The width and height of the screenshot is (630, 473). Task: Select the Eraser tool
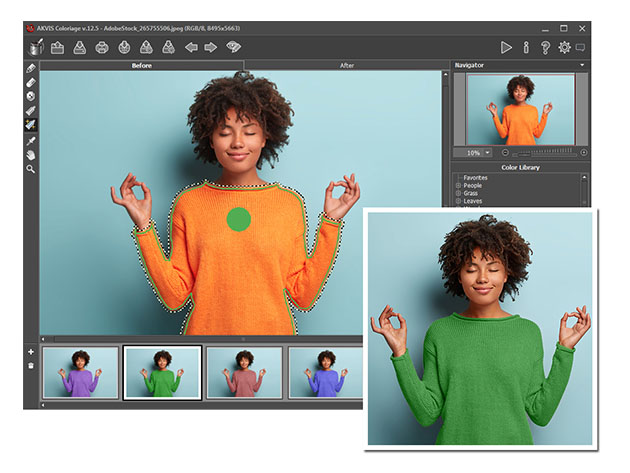(x=31, y=83)
